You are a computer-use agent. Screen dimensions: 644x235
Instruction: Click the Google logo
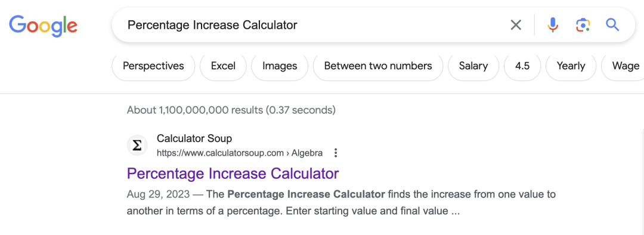43,26
